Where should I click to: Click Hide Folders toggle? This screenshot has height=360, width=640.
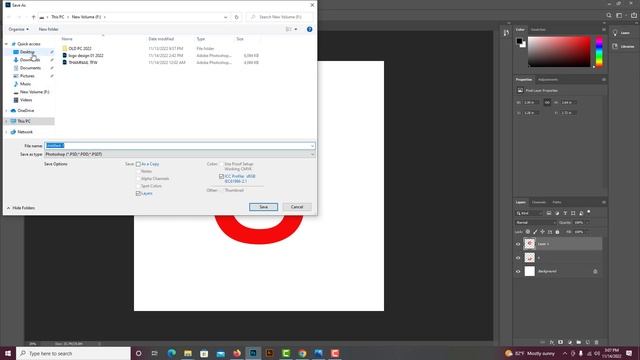pyautogui.click(x=21, y=208)
